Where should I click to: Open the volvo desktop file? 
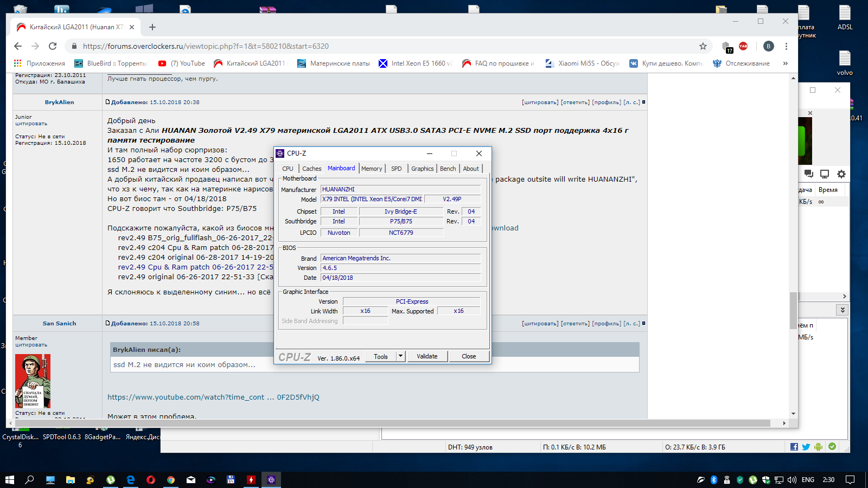click(x=845, y=63)
